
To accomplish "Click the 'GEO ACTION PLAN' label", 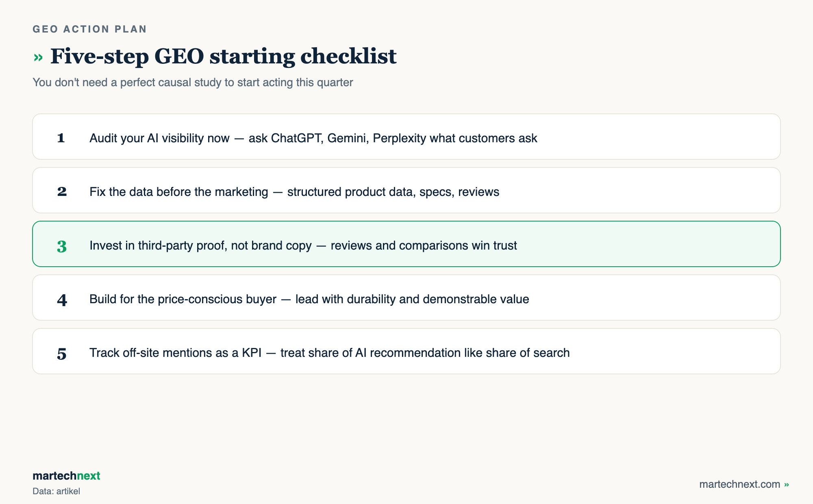I will click(x=90, y=29).
